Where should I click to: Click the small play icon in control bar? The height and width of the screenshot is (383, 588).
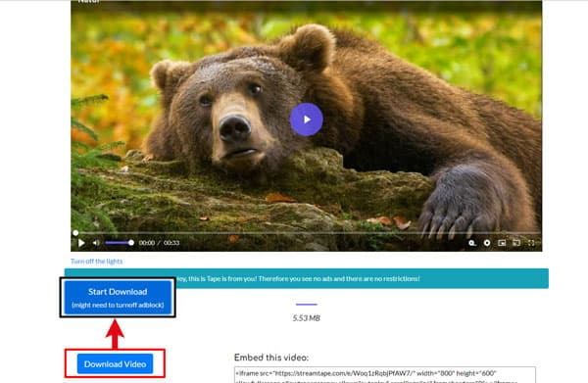click(81, 243)
